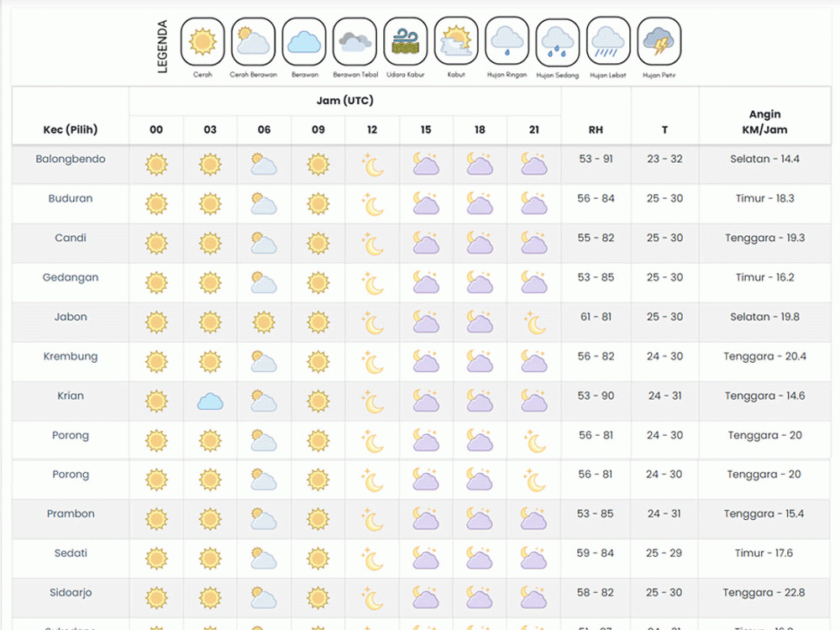Image resolution: width=840 pixels, height=630 pixels.
Task: Click the "Berawan Tebal" thick cloud legend icon
Action: pos(354,40)
